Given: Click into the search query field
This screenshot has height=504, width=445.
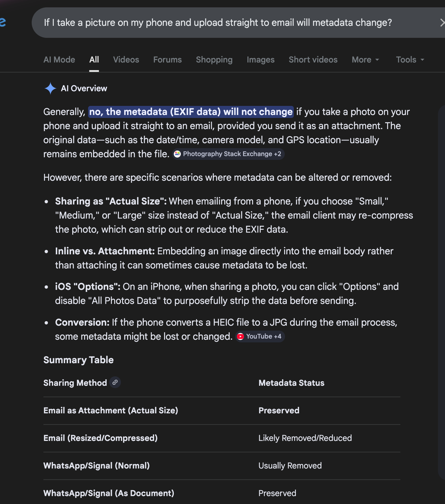Looking at the screenshot, I should 218,23.
